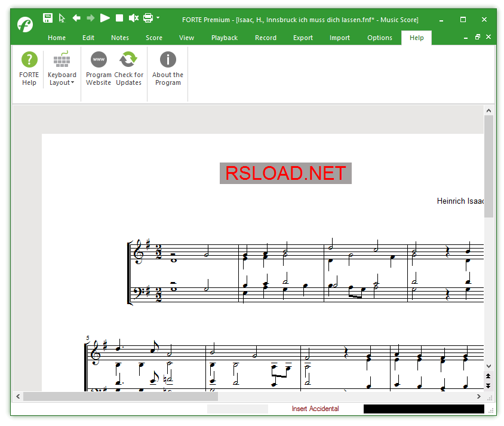Viewport: 504px width, 426px height.
Task: Restore the inner document window
Action: coord(477,37)
